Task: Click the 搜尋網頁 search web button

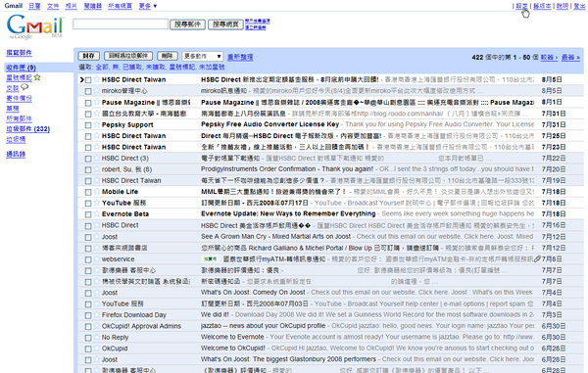Action: (225, 24)
